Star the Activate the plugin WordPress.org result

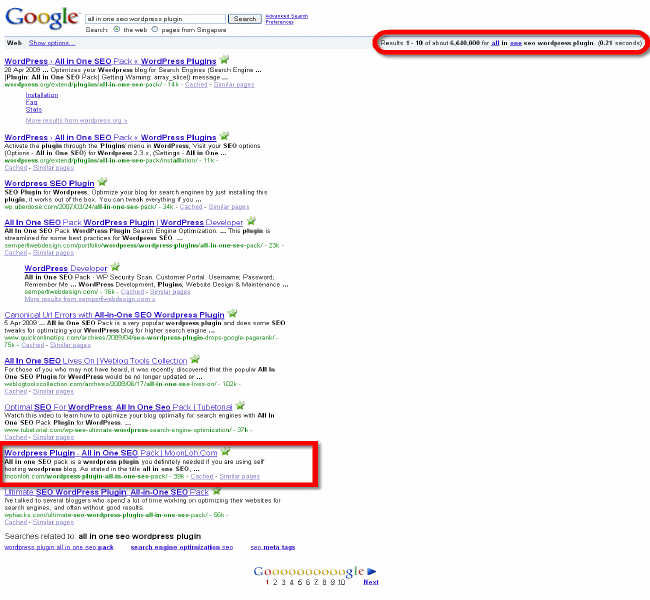pos(224,136)
